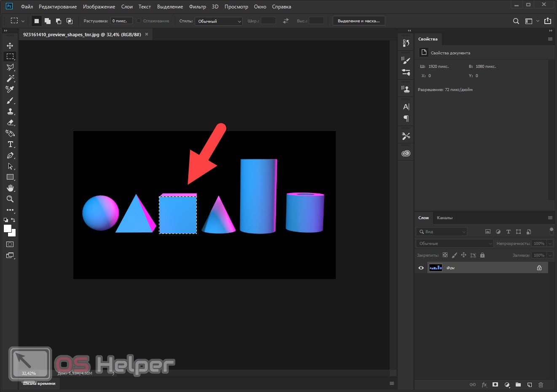Toggle Quick Mask mode
This screenshot has height=392, width=557.
[10, 244]
